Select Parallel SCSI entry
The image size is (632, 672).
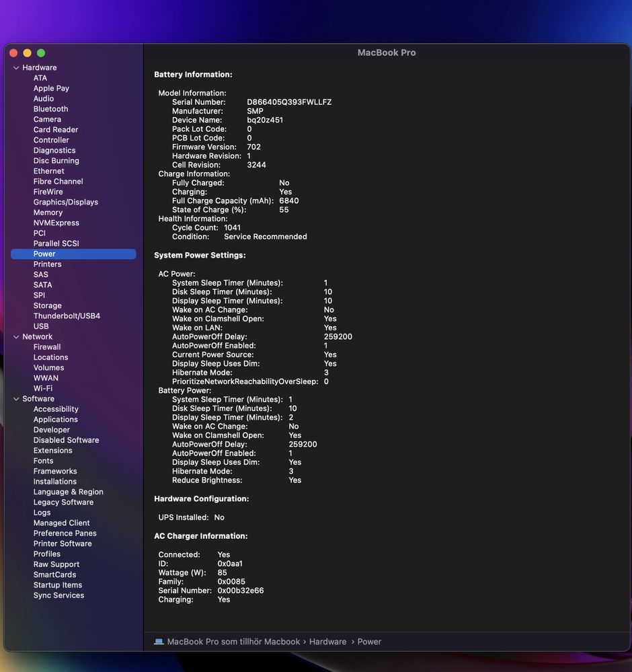56,244
